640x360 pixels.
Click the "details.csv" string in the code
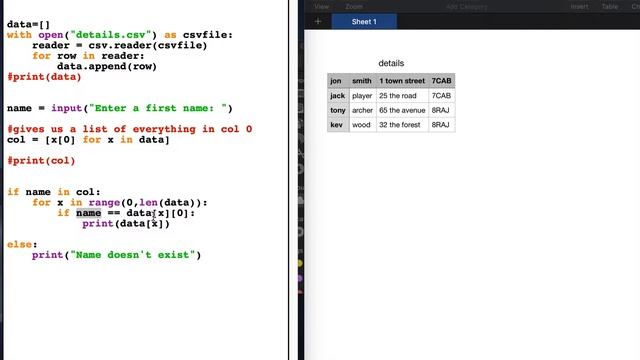point(111,35)
